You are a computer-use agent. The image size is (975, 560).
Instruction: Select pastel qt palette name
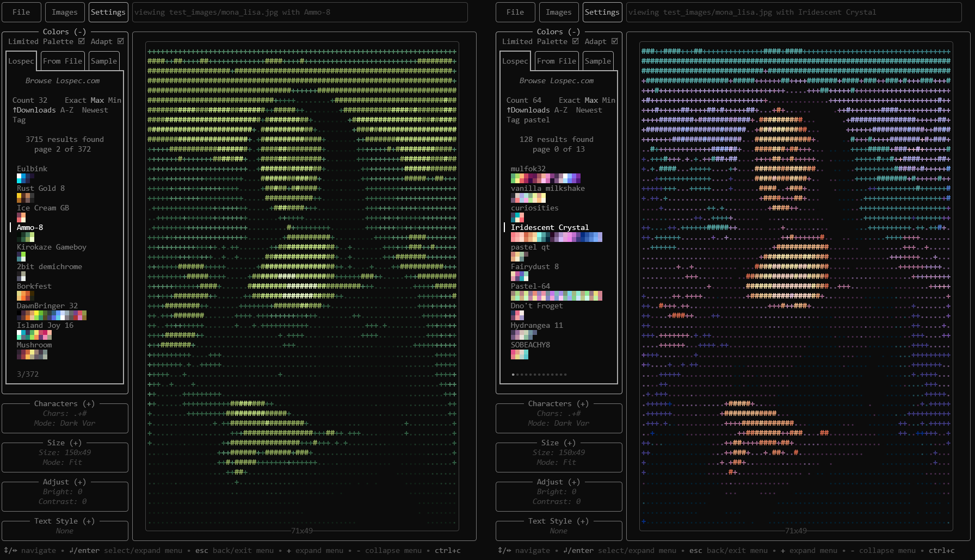[530, 247]
